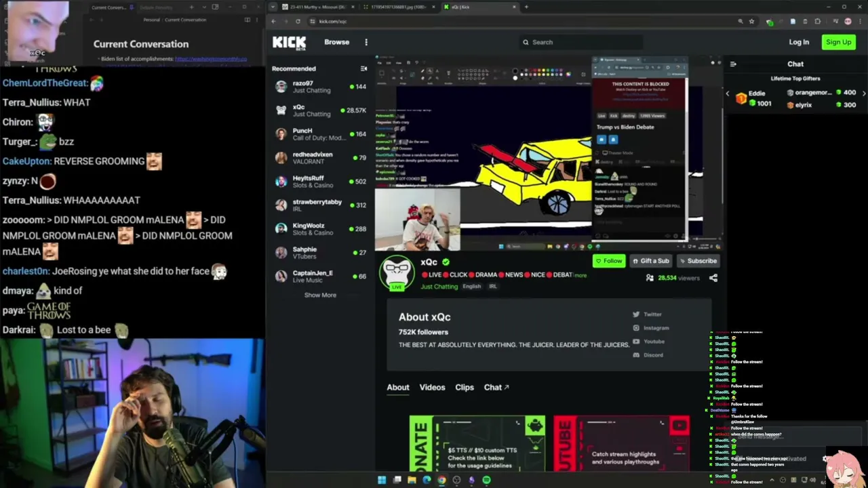Open xQc's Twitter link

click(x=647, y=314)
